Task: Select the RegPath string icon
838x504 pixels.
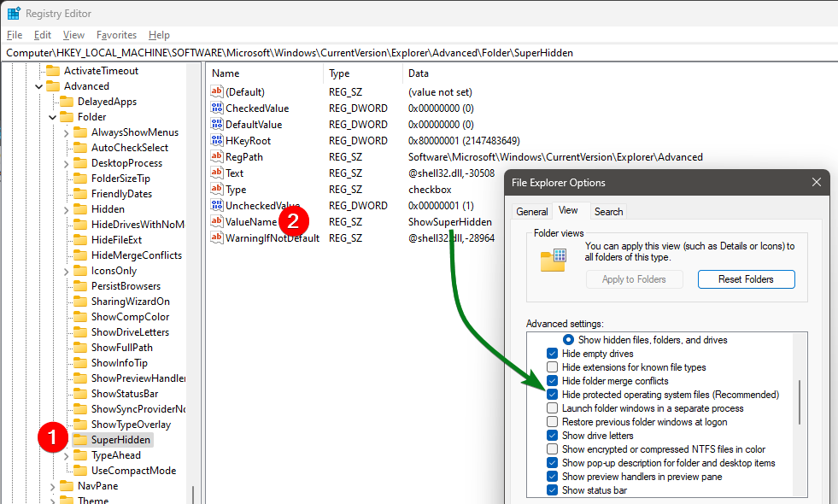Action: click(216, 156)
